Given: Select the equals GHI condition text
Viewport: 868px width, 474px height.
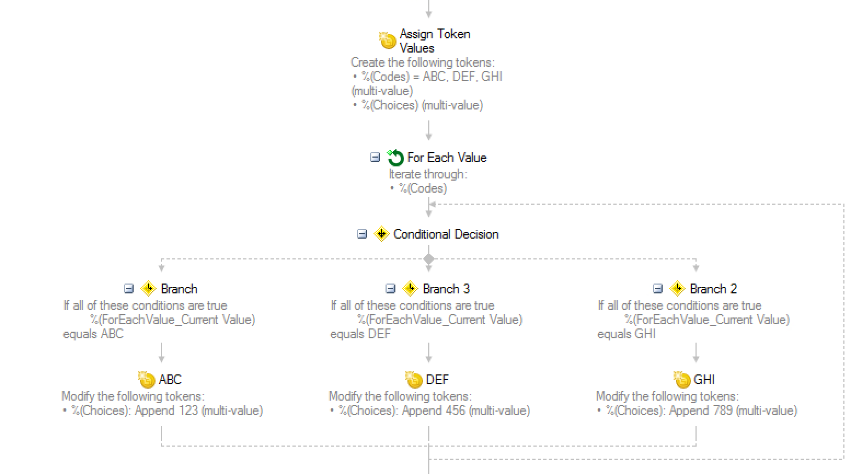Looking at the screenshot, I should 626,334.
